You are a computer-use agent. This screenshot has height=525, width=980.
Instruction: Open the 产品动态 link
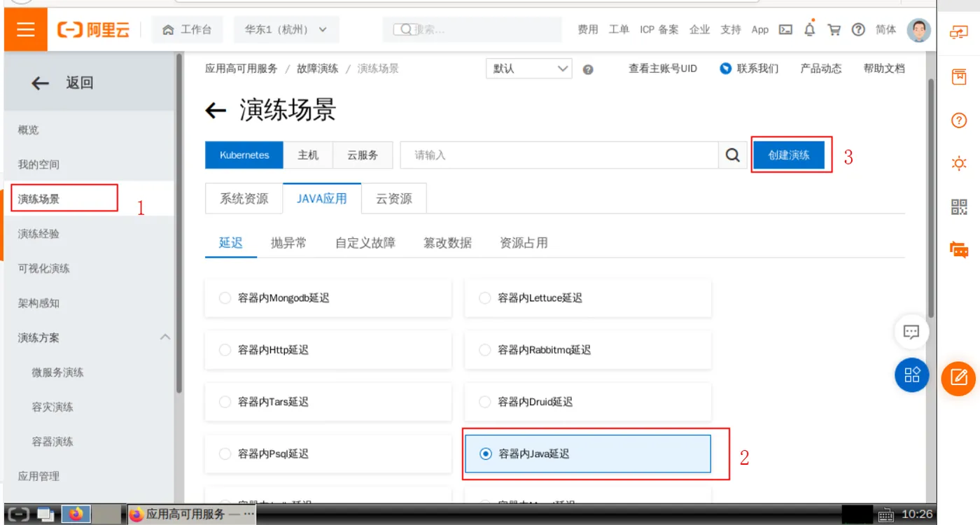coord(821,69)
